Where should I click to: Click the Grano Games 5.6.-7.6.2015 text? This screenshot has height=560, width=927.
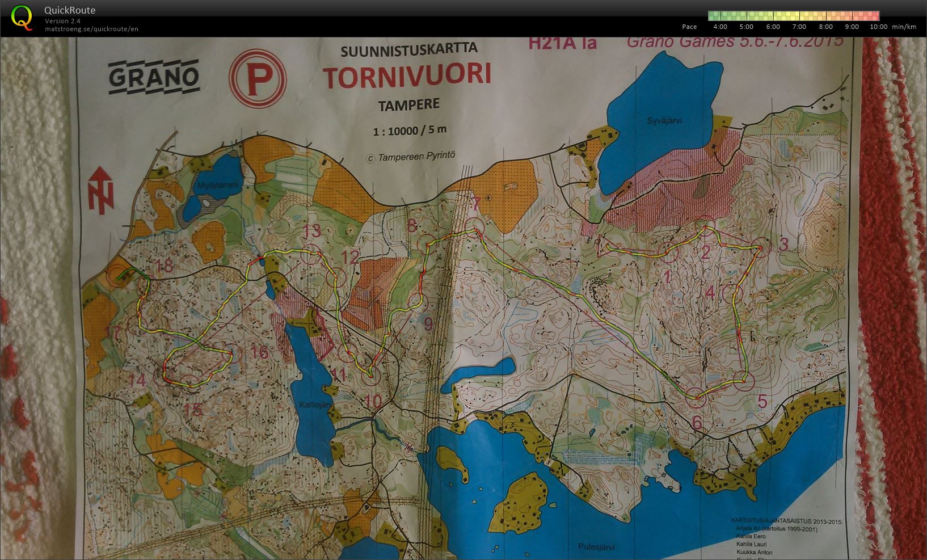click(x=735, y=42)
